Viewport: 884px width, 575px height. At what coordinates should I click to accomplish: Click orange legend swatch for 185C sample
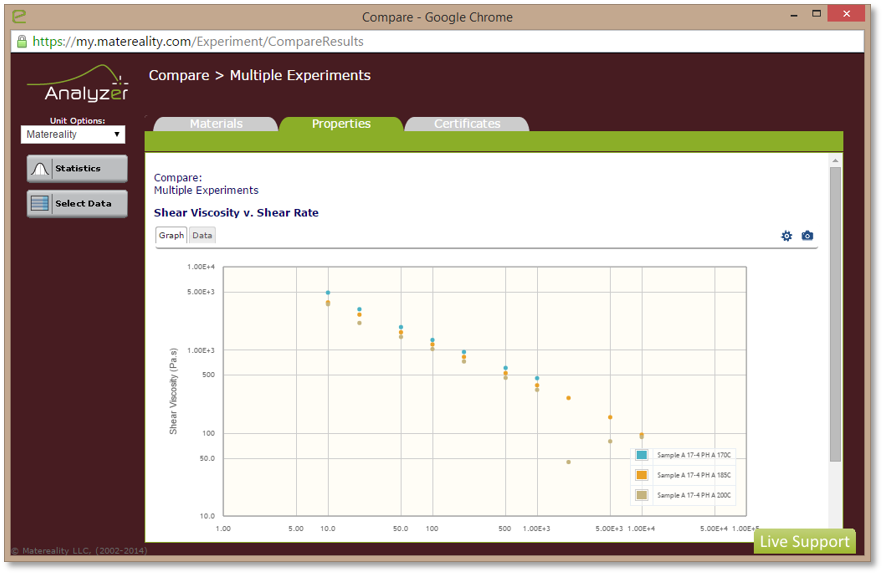pos(642,475)
